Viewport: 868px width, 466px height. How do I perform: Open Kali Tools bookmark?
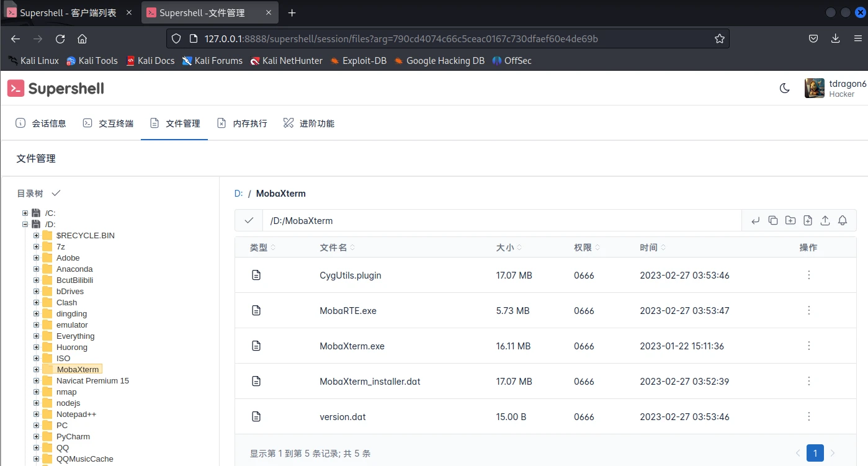click(x=92, y=61)
